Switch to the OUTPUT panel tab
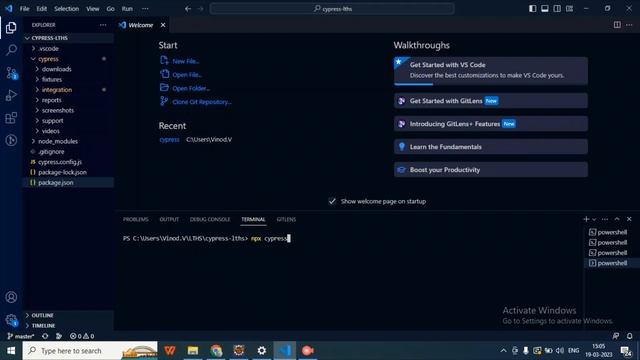640x360 pixels. click(x=169, y=219)
